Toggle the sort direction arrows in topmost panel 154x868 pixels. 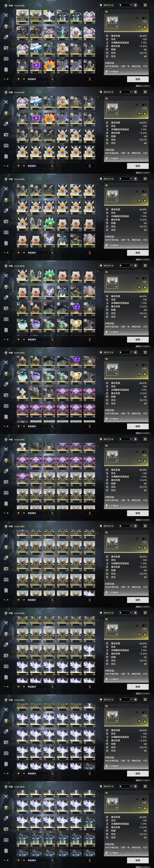(52, 79)
